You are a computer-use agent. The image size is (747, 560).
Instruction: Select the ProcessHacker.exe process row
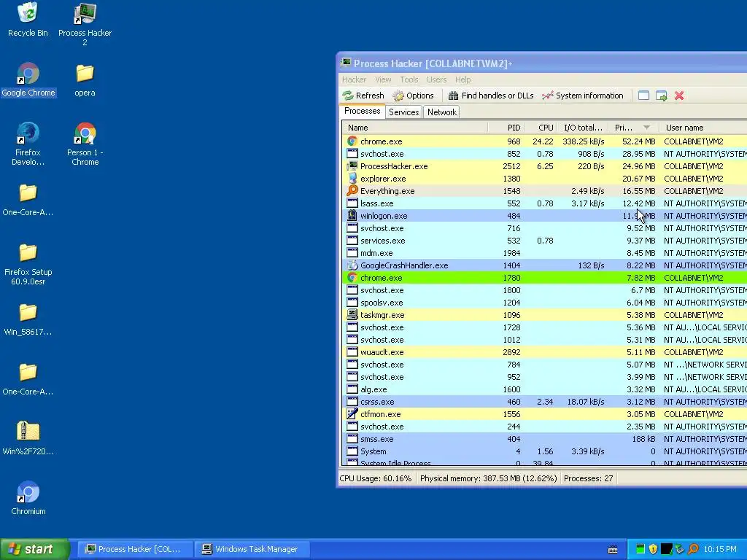(544, 166)
